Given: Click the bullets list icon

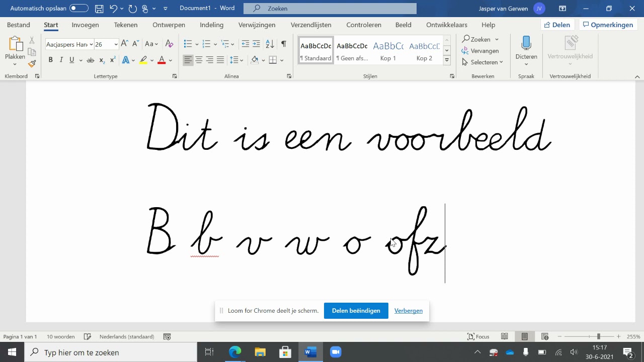Looking at the screenshot, I should tap(188, 44).
